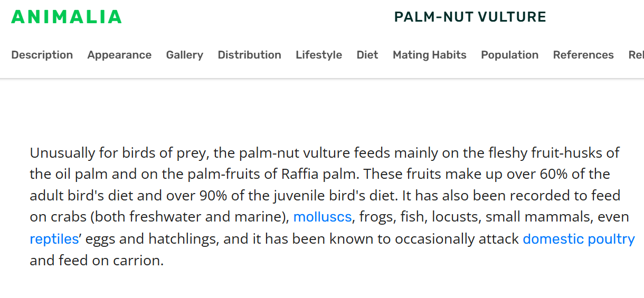Open the Diet tab

click(x=367, y=55)
